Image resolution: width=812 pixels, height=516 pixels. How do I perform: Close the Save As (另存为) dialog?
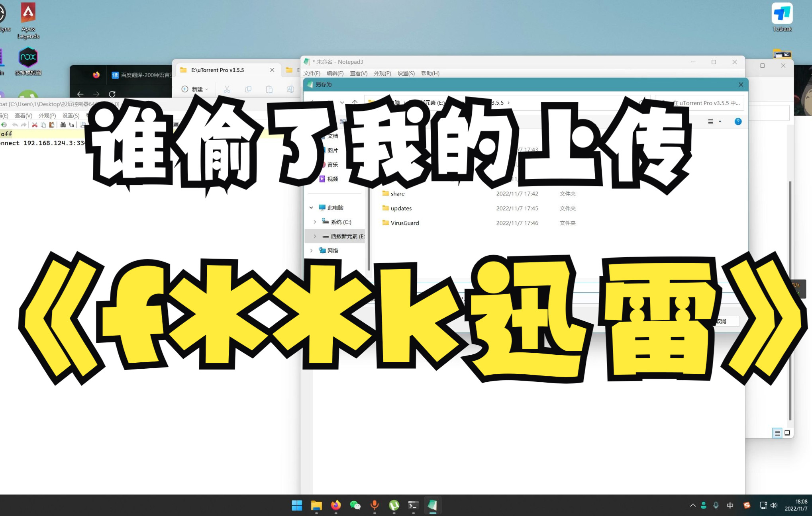(x=741, y=84)
